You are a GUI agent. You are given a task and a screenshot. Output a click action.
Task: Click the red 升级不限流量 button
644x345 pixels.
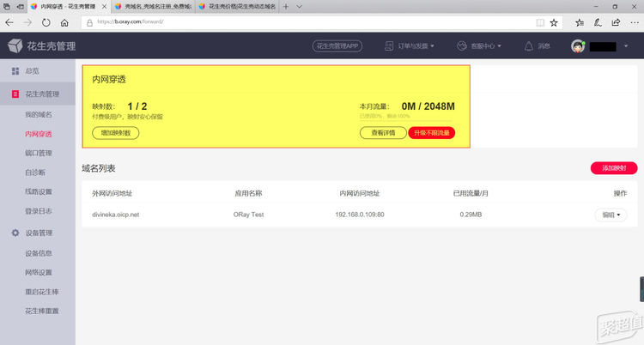click(x=431, y=133)
